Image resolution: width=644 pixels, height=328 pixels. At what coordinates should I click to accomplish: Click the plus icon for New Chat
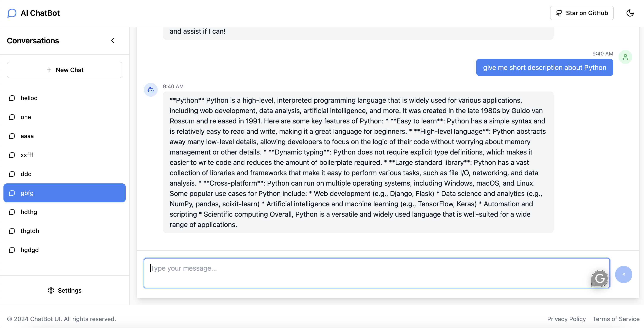coord(49,70)
